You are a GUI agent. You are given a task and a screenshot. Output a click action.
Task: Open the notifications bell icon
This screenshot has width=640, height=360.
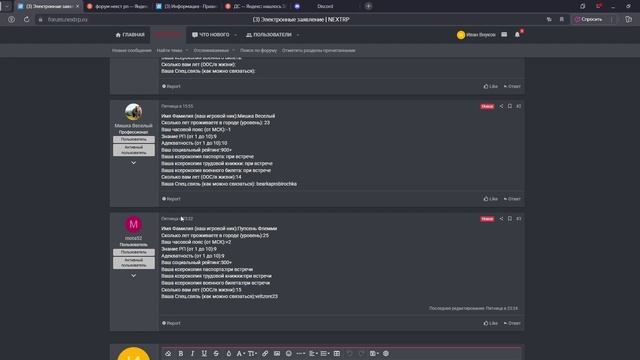click(x=517, y=35)
